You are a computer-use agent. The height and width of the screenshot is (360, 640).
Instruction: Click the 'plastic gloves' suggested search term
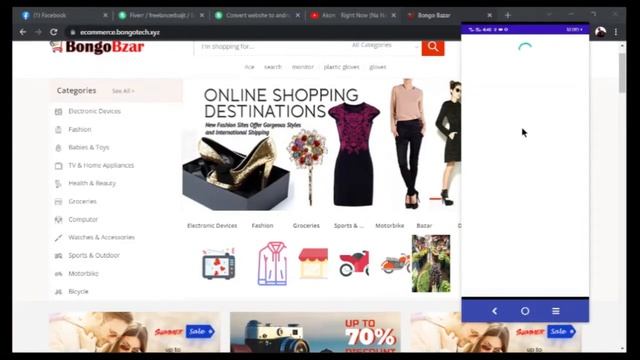point(341,67)
